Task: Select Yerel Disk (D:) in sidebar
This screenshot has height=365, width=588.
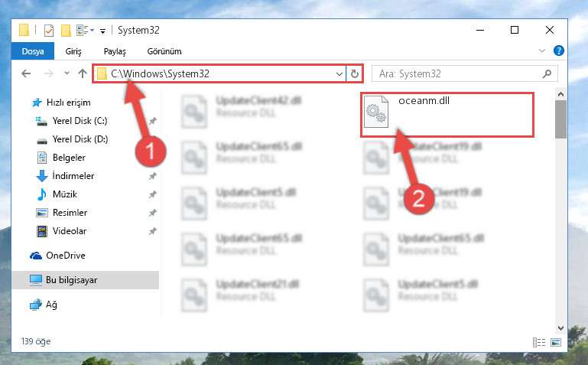Action: click(x=80, y=139)
